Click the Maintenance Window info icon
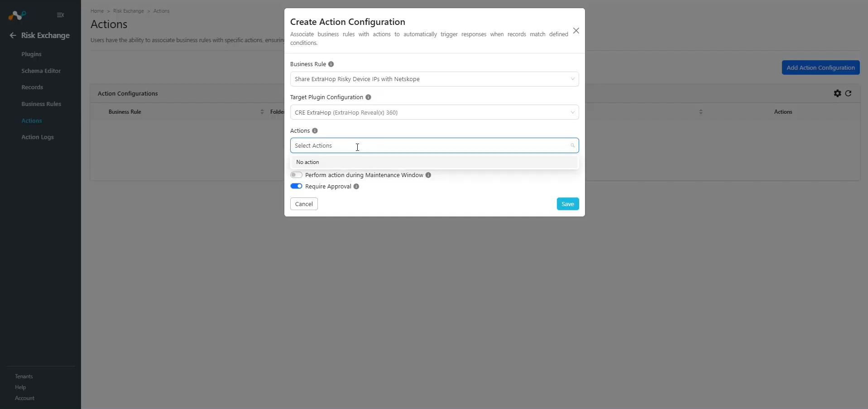The width and height of the screenshot is (868, 409). (428, 175)
